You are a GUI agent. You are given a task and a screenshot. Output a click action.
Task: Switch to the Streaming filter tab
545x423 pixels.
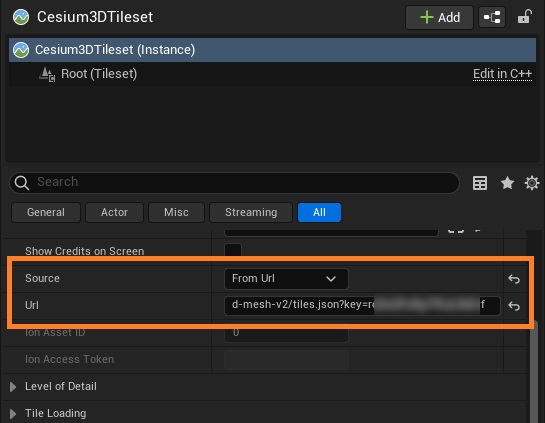tap(251, 212)
